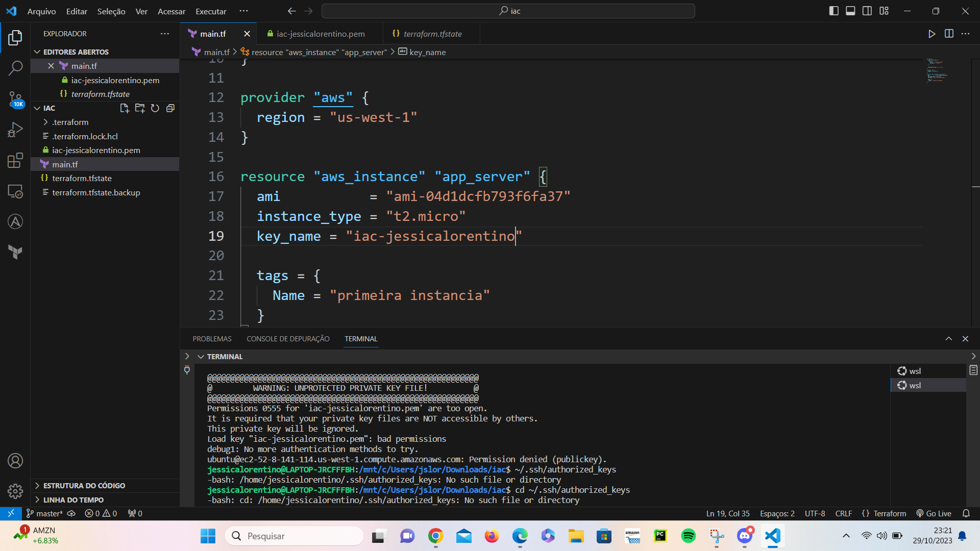Collapse the IAC folder section
Screen dimensions: 980x551
pyautogui.click(x=49, y=108)
